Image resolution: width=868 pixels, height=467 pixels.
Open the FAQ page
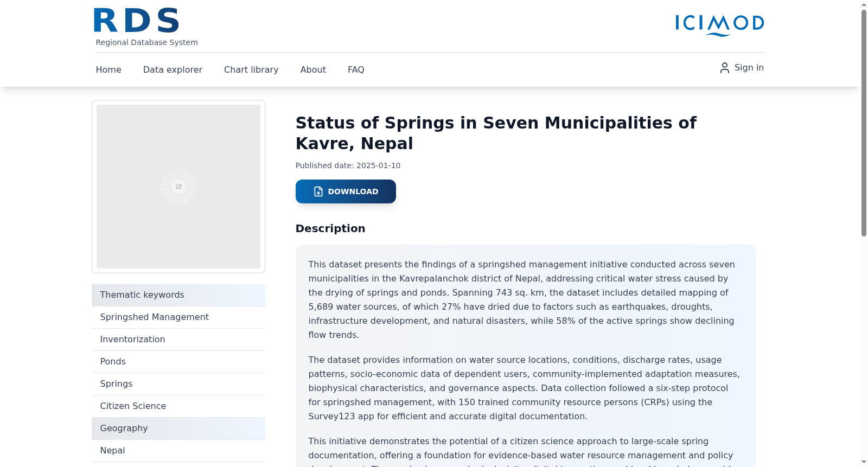coord(356,69)
